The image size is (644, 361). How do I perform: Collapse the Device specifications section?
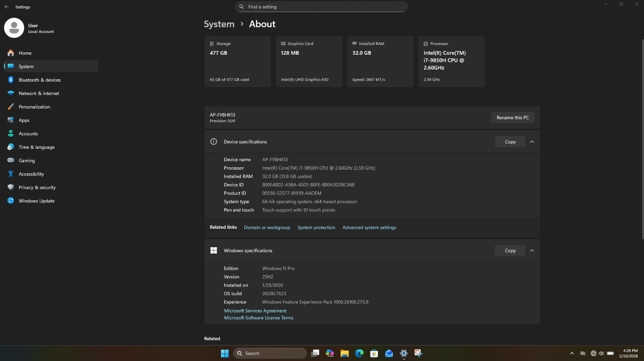[x=532, y=142]
